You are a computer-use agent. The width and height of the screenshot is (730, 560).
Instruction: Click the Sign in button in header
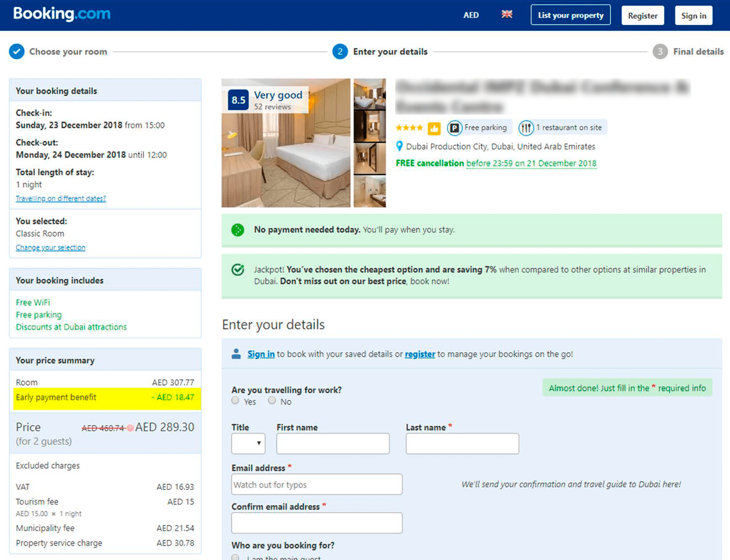693,16
